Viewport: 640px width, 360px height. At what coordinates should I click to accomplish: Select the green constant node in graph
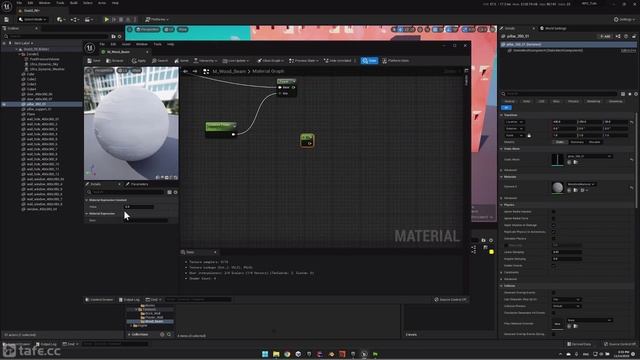(x=221, y=129)
